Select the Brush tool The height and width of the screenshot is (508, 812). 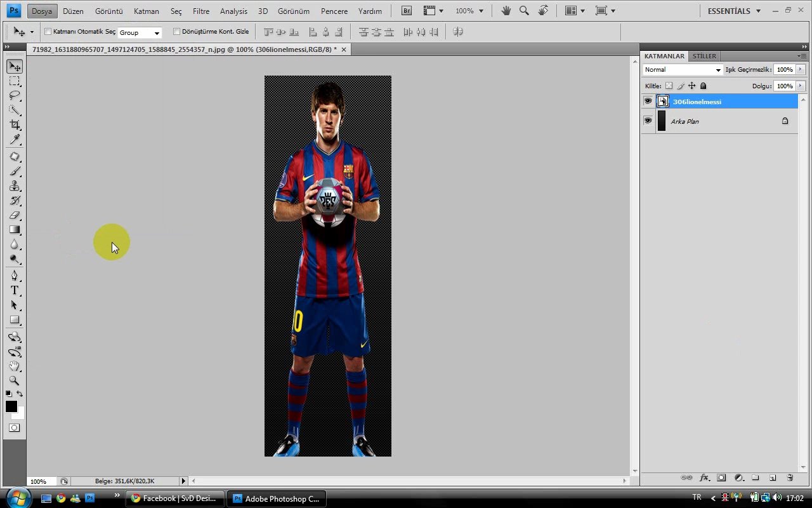(15, 171)
